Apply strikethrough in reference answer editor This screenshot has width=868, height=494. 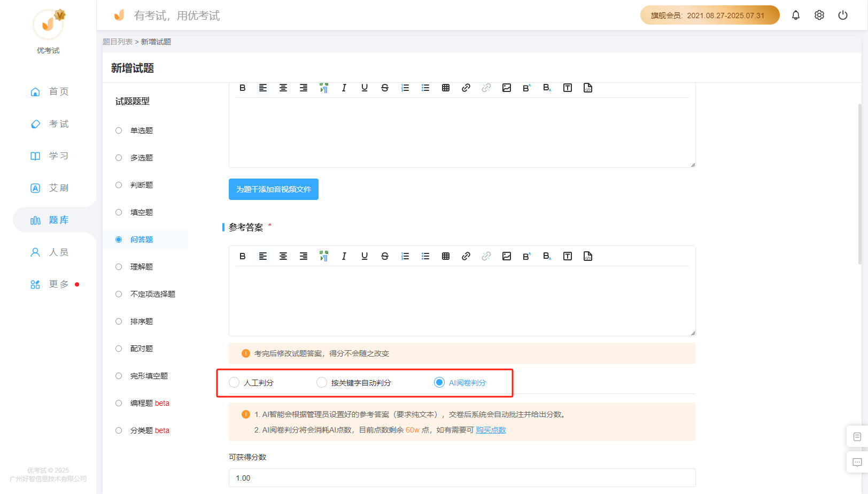(x=385, y=256)
